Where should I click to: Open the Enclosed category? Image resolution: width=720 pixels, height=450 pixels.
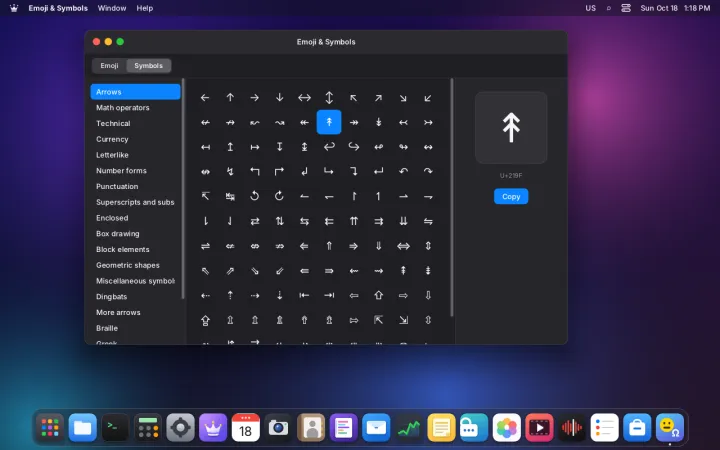[135, 218]
